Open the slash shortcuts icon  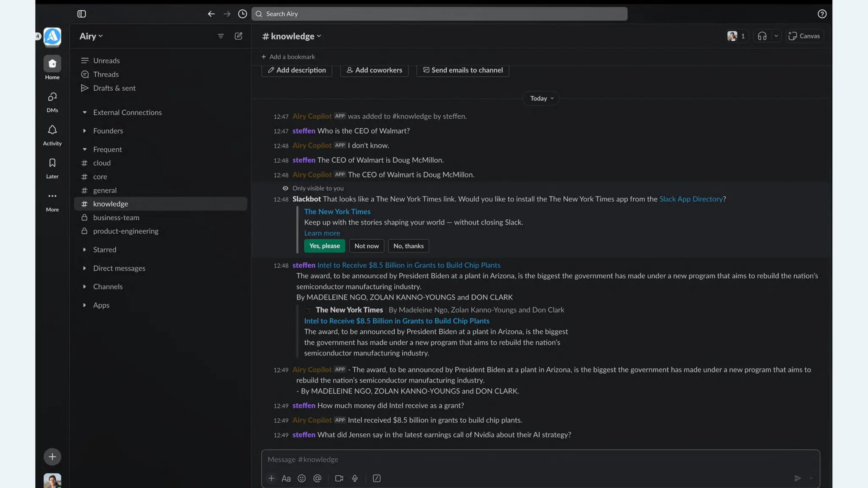tap(376, 478)
